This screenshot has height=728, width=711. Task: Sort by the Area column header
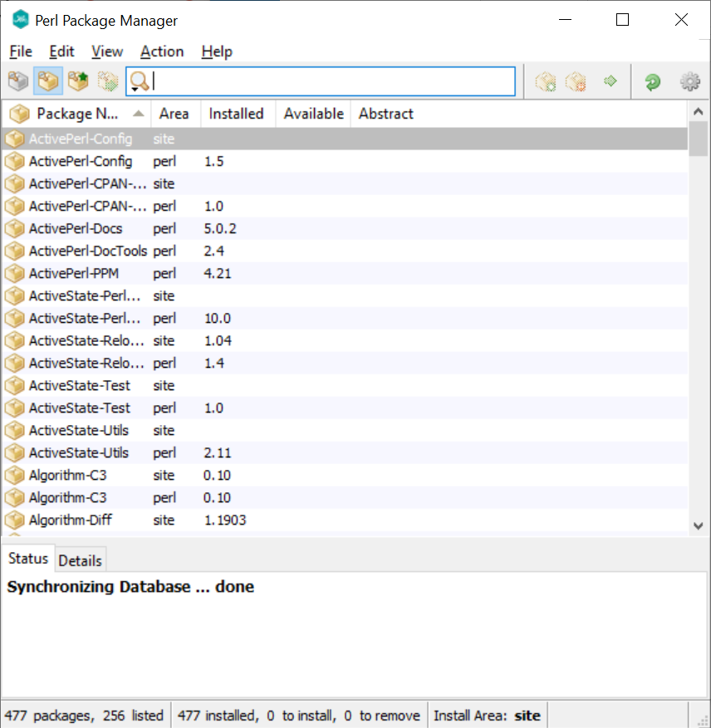[174, 114]
